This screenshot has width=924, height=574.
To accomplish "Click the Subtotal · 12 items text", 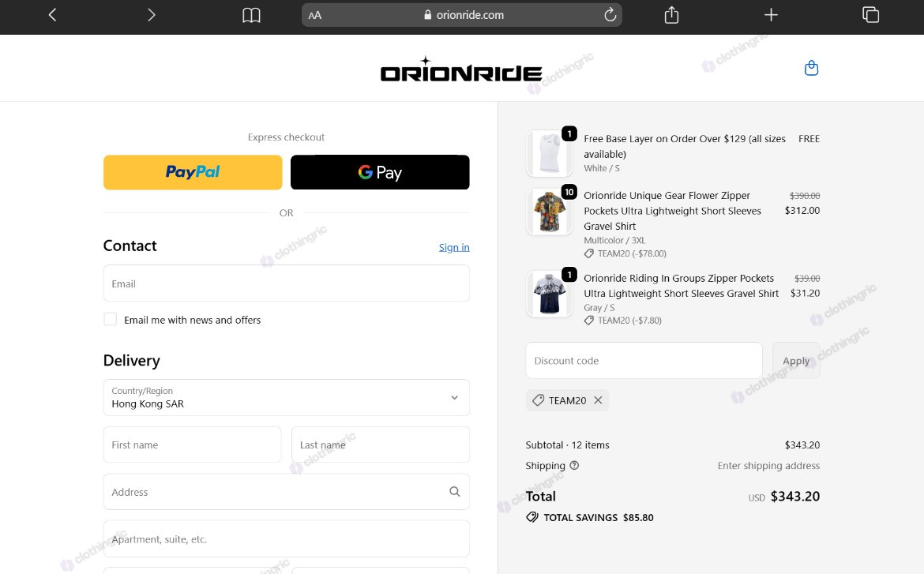I will click(x=568, y=445).
